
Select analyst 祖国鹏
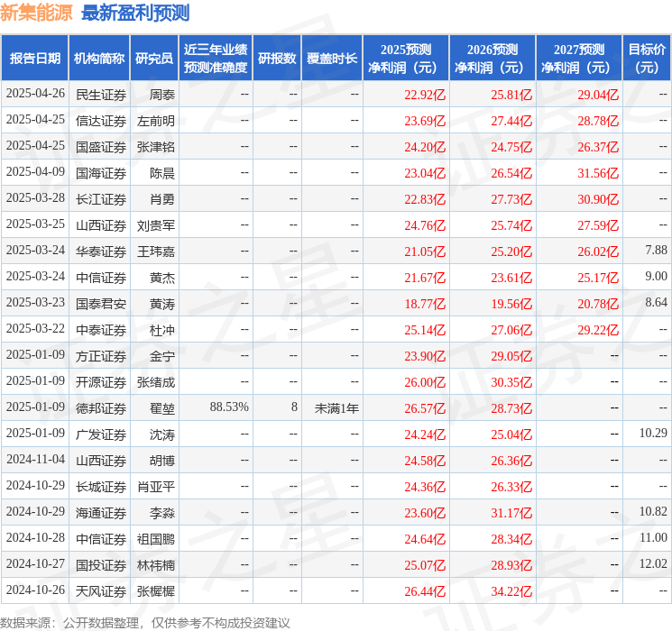coord(155,539)
